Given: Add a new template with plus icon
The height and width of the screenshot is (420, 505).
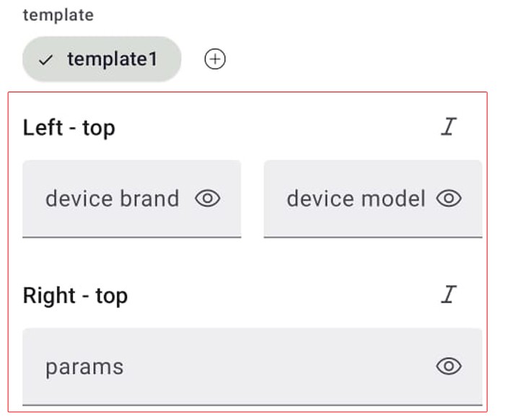Looking at the screenshot, I should pos(215,59).
